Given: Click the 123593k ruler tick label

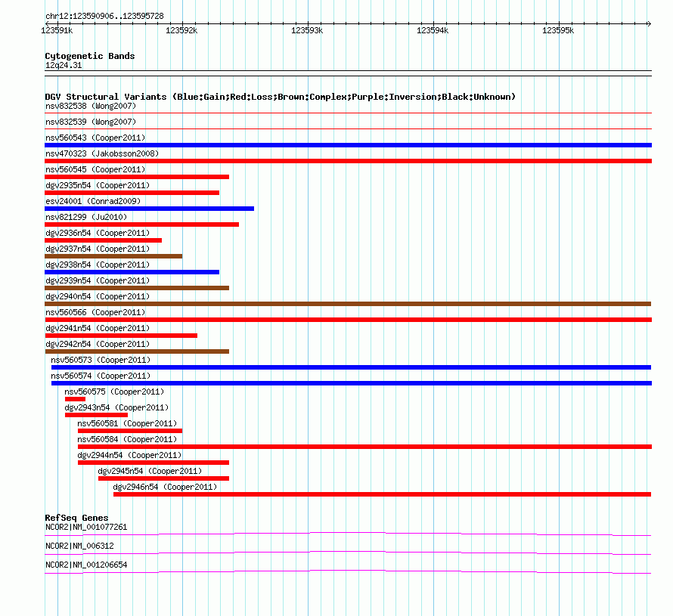Looking at the screenshot, I should [x=307, y=30].
